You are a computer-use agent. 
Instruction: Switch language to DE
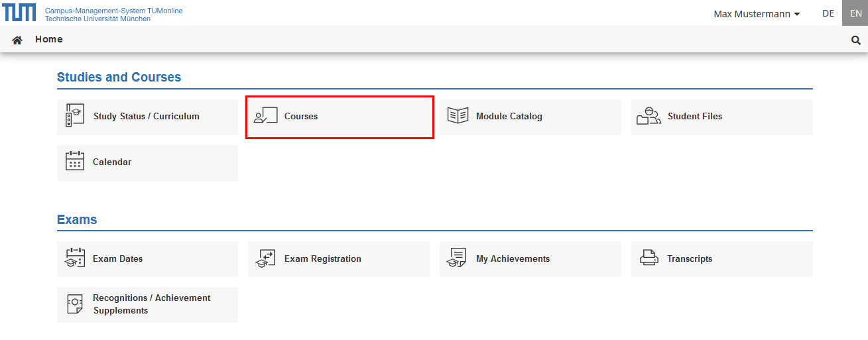click(x=828, y=13)
